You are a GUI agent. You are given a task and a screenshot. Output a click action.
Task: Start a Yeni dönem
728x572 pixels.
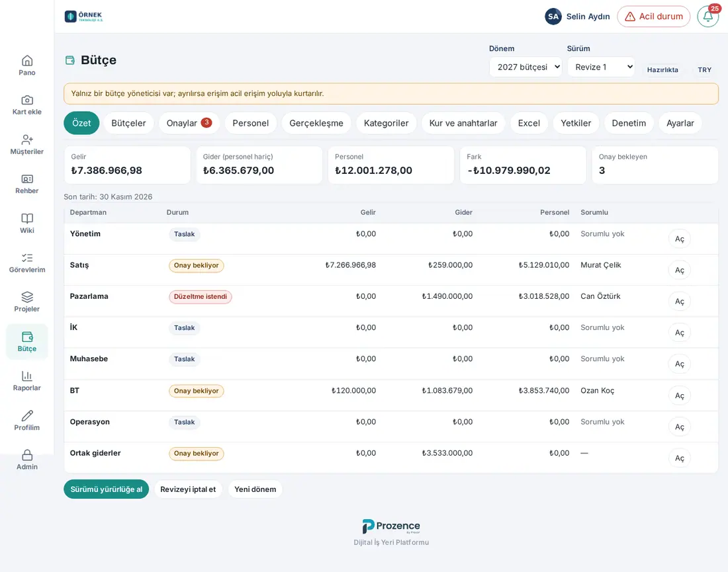point(255,489)
